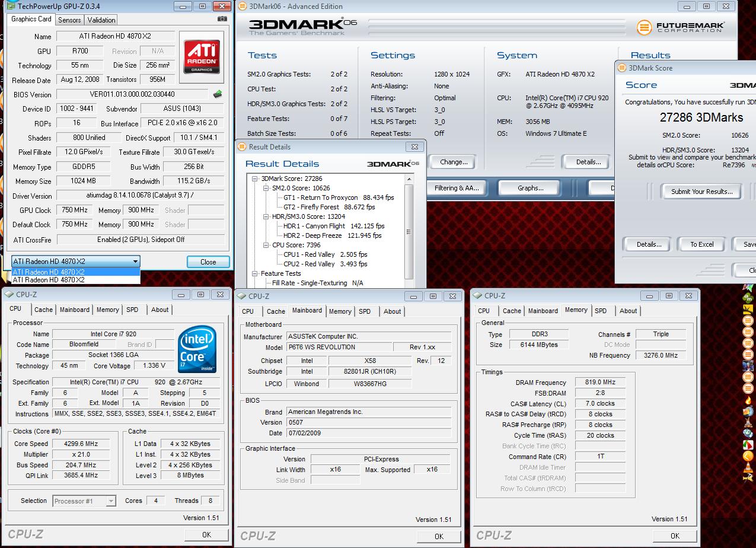Click OK in the Motherboard CPU-Z window
The width and height of the screenshot is (756, 548).
[x=439, y=536]
